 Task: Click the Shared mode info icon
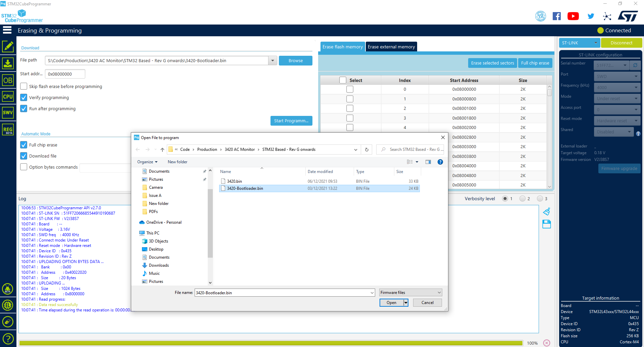pyautogui.click(x=638, y=133)
